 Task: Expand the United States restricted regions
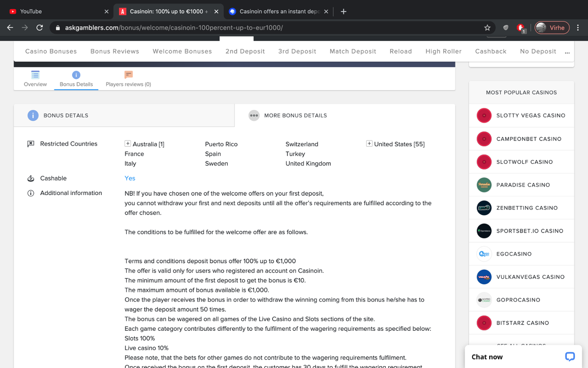pos(369,144)
